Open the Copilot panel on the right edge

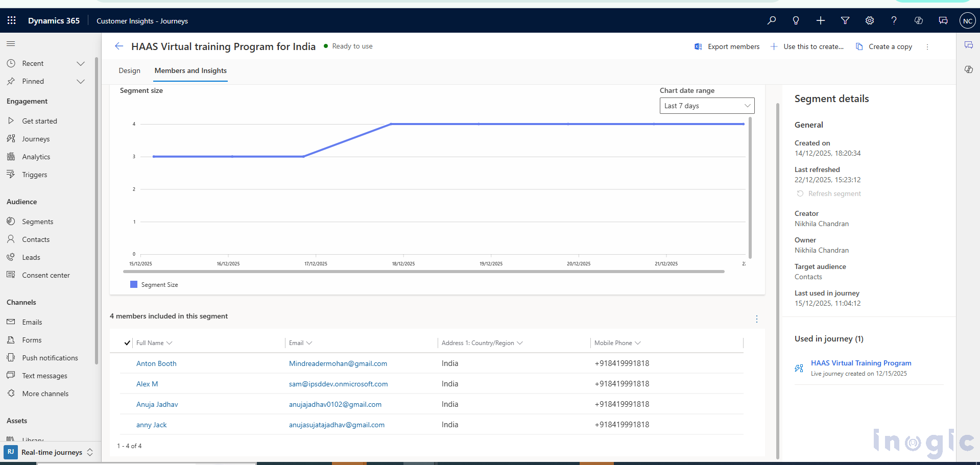pyautogui.click(x=968, y=70)
